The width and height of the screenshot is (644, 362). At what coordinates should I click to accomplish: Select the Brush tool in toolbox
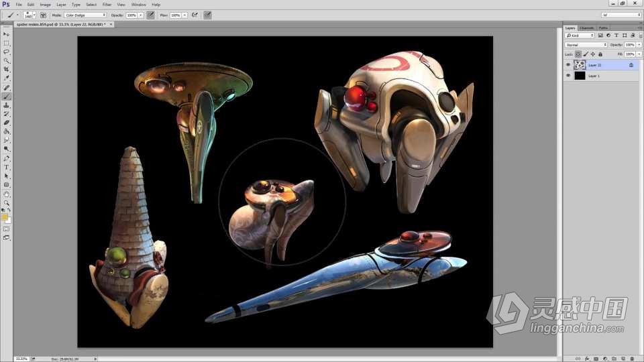click(x=6, y=97)
